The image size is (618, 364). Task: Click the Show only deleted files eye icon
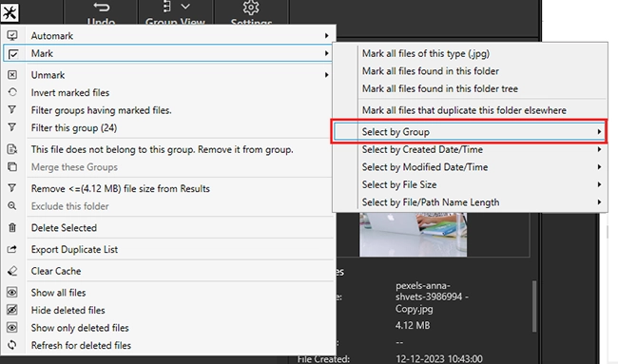point(12,327)
